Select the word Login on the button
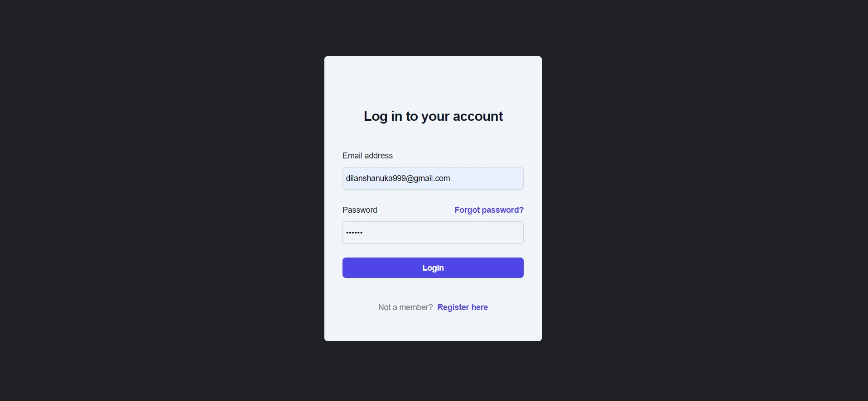The image size is (868, 401). point(433,268)
